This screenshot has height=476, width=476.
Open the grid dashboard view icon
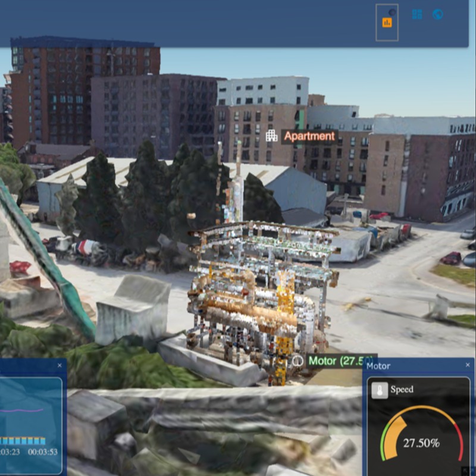point(417,14)
